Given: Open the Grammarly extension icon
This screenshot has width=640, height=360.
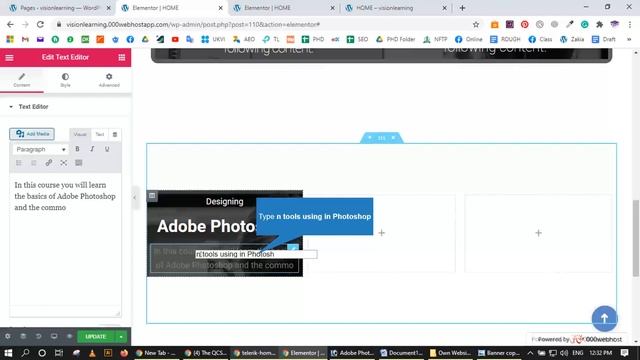Looking at the screenshot, I should pos(584,24).
